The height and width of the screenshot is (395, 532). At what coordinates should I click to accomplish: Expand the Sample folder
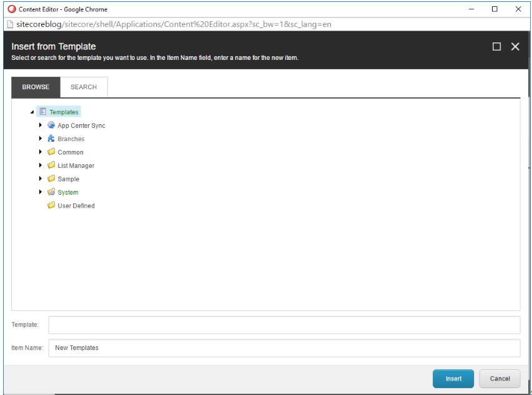pyautogui.click(x=41, y=178)
